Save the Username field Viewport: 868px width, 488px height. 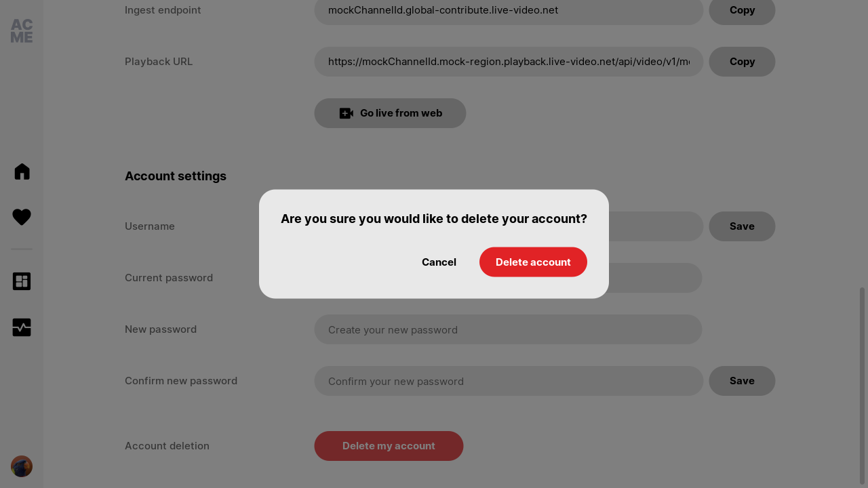point(742,226)
